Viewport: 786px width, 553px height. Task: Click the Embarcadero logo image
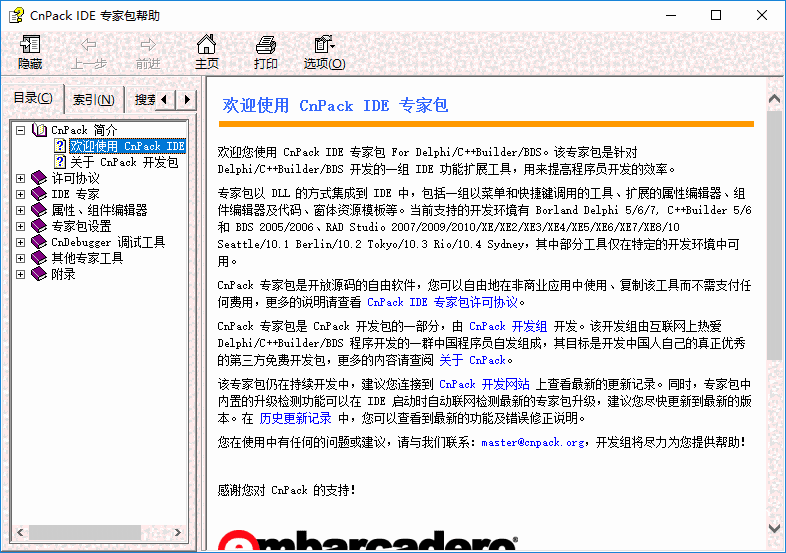tap(367, 541)
